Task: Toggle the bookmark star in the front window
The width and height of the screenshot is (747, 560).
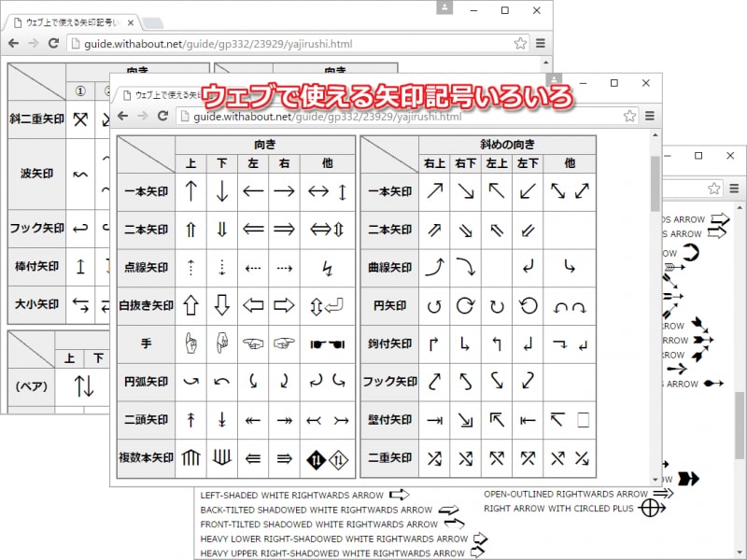Action: click(630, 115)
